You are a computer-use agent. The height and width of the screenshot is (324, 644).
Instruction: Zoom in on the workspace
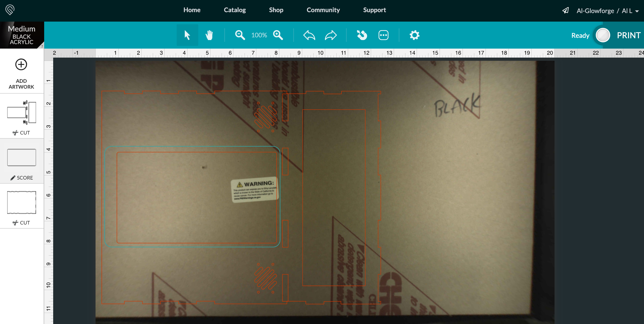point(278,35)
